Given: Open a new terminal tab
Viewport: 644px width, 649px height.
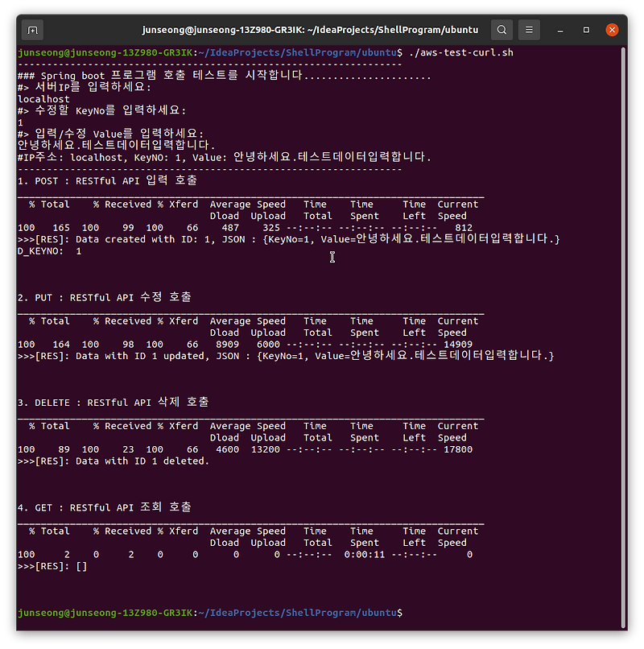Looking at the screenshot, I should (x=32, y=29).
